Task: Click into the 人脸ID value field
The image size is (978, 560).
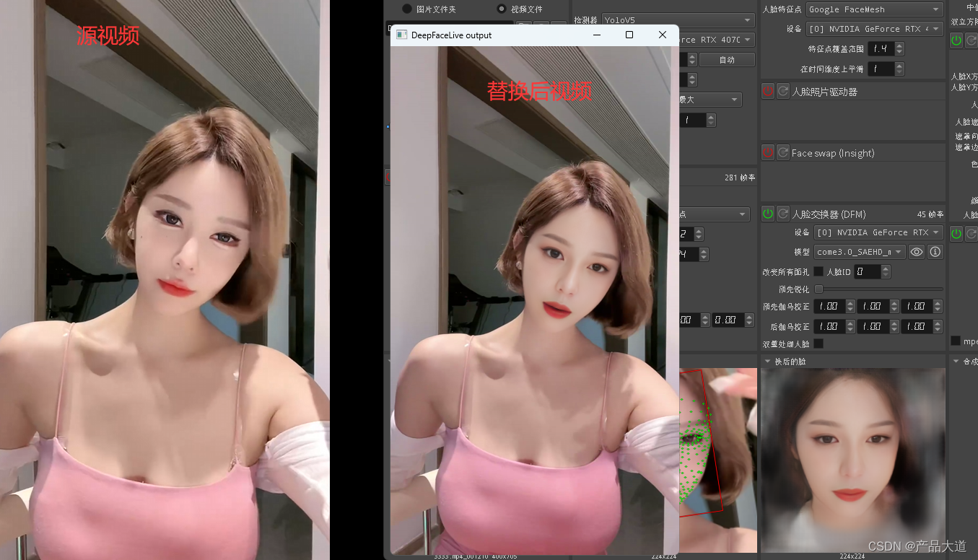Action: (868, 271)
